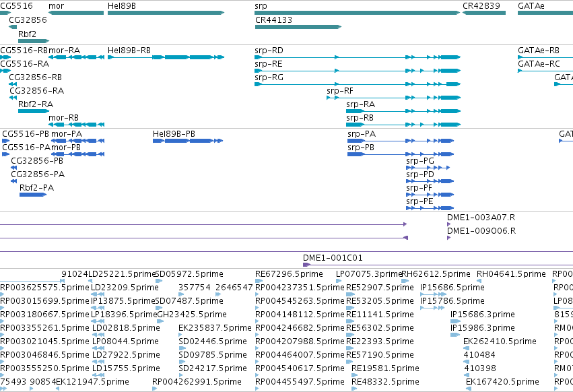Select protein CG32856-PA
This screenshot has width=573, height=392.
click(14, 181)
